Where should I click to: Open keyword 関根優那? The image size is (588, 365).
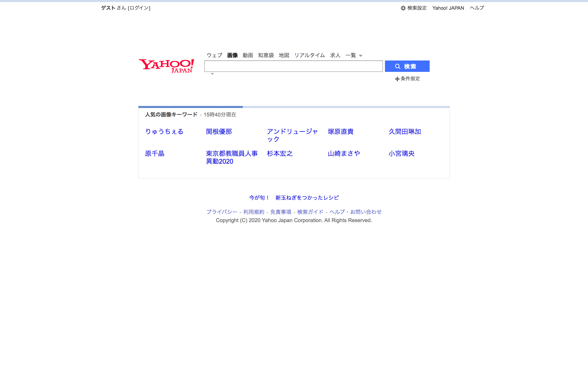click(x=219, y=132)
